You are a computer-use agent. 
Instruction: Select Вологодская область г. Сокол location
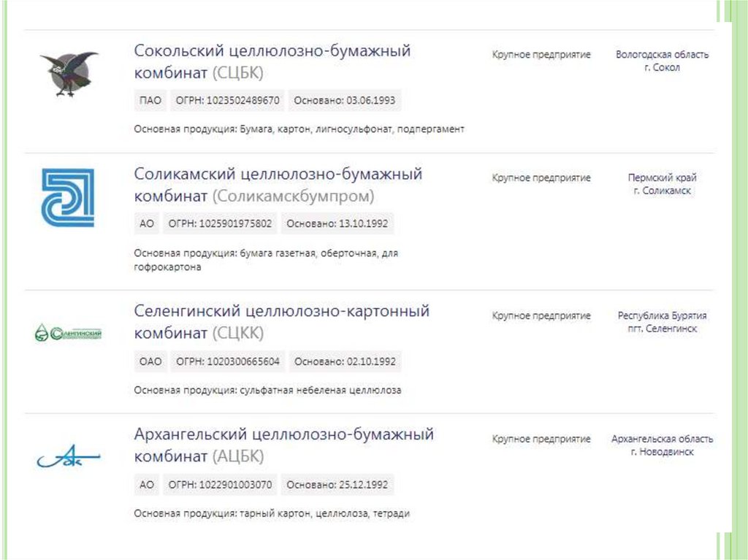[x=662, y=61]
